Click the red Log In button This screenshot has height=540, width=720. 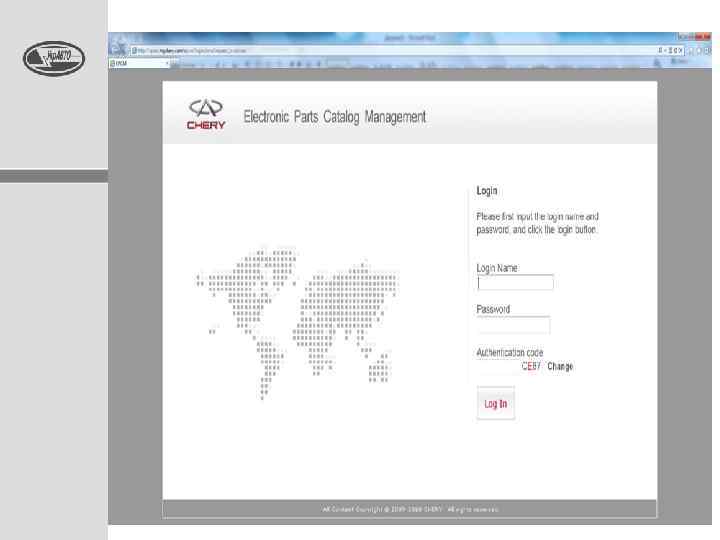495,404
